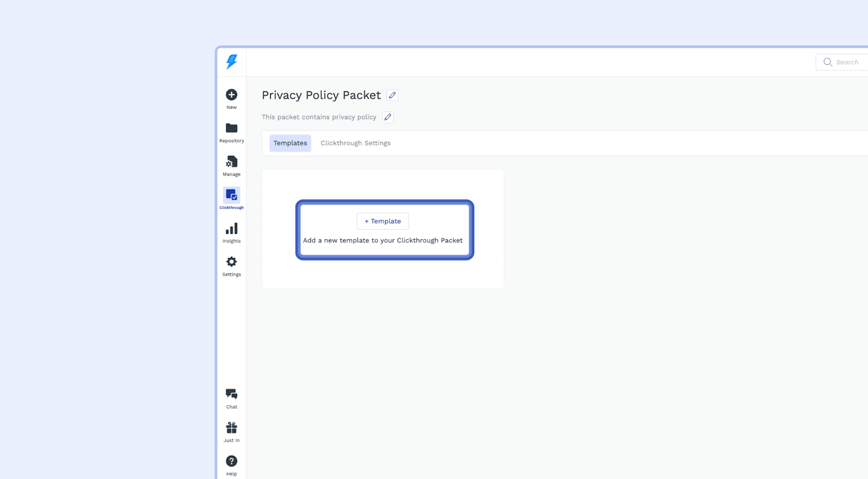Click the packet description text
Viewport: 868px width, 479px height.
pos(319,117)
